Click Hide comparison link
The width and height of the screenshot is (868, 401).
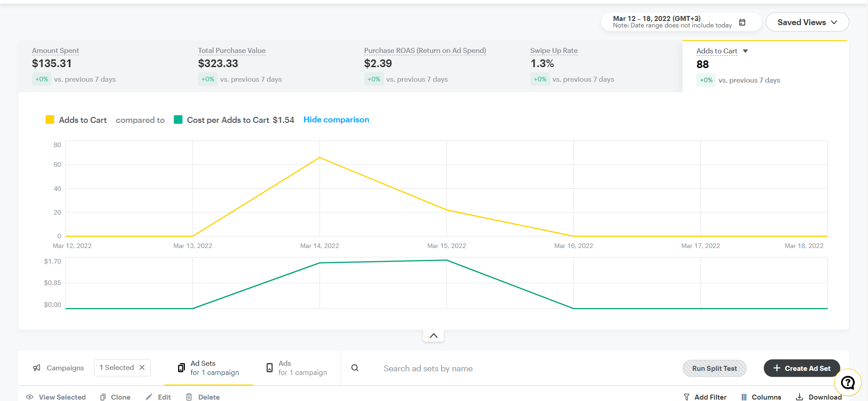click(x=336, y=120)
